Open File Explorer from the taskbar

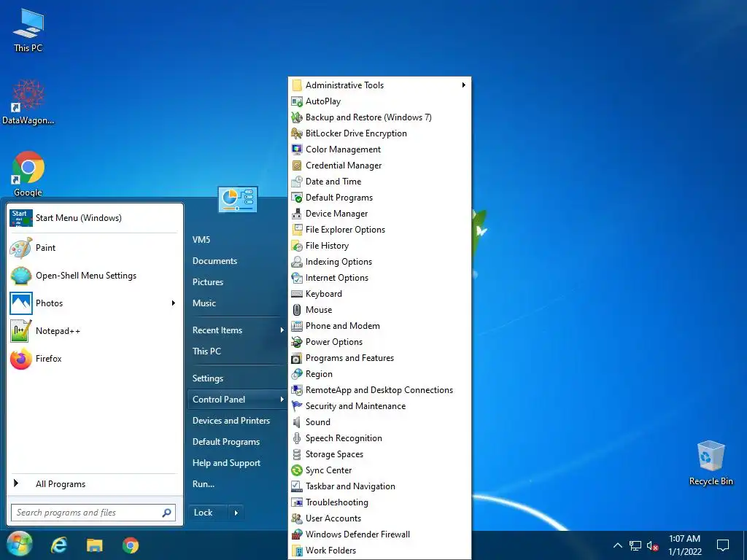click(x=94, y=545)
